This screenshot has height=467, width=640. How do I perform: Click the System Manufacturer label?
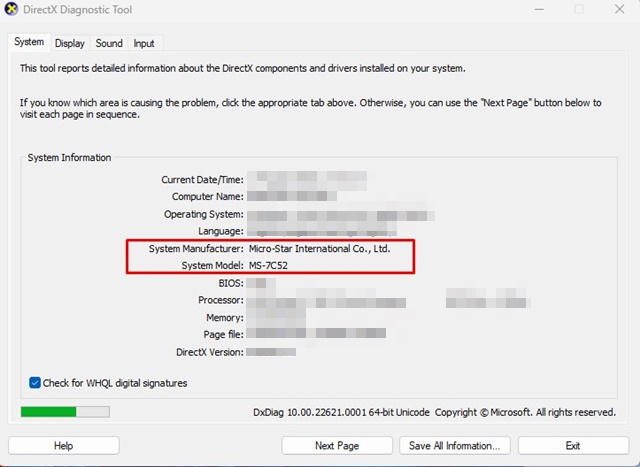(x=196, y=249)
